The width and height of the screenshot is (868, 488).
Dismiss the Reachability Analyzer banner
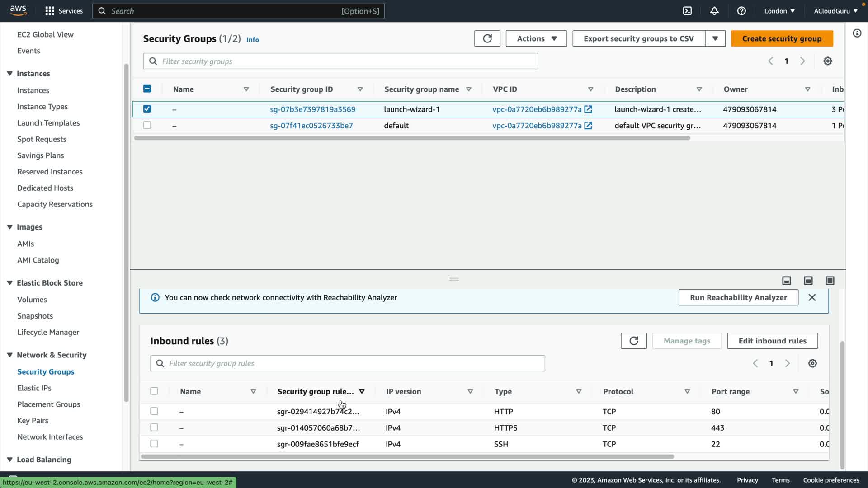click(x=812, y=297)
